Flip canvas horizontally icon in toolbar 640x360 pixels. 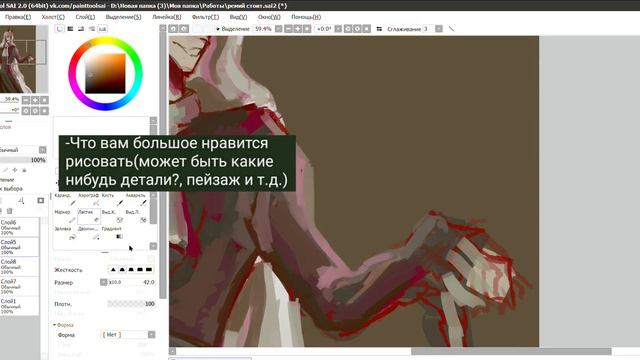coord(379,29)
